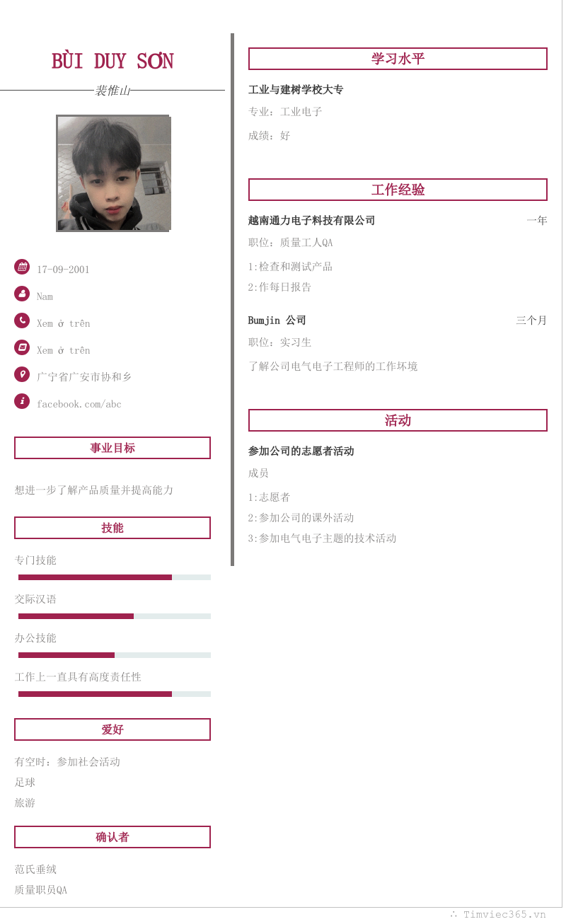Click the name BÙI DUY SƠN
Image resolution: width=566 pixels, height=924 pixels.
pos(112,62)
